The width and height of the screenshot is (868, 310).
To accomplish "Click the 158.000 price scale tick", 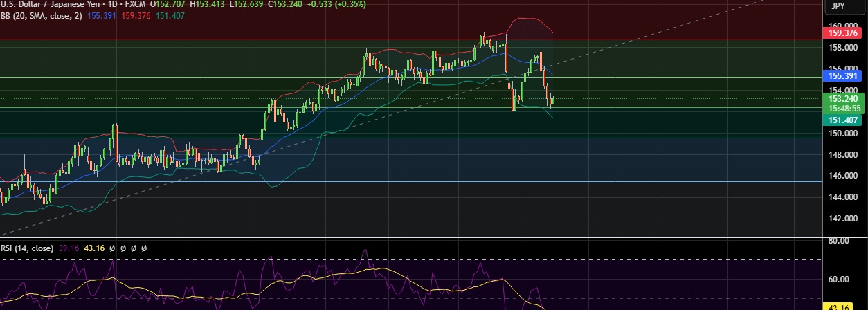I will pos(842,48).
